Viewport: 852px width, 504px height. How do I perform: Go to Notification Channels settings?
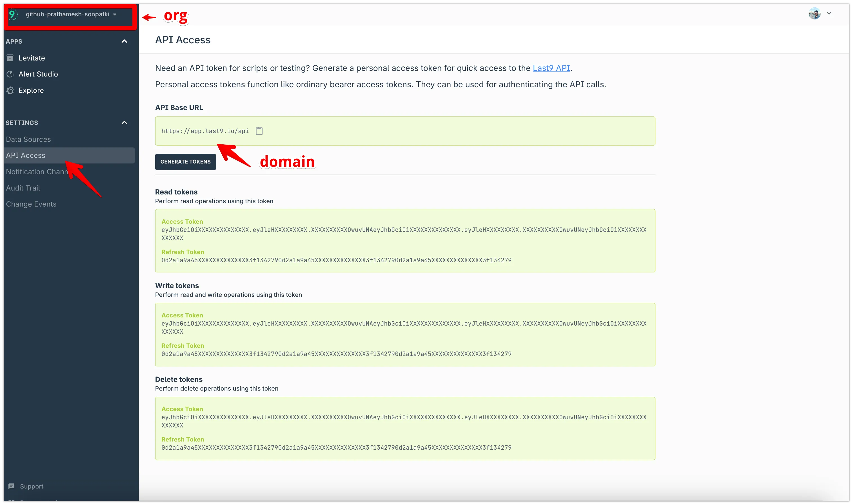(37, 171)
